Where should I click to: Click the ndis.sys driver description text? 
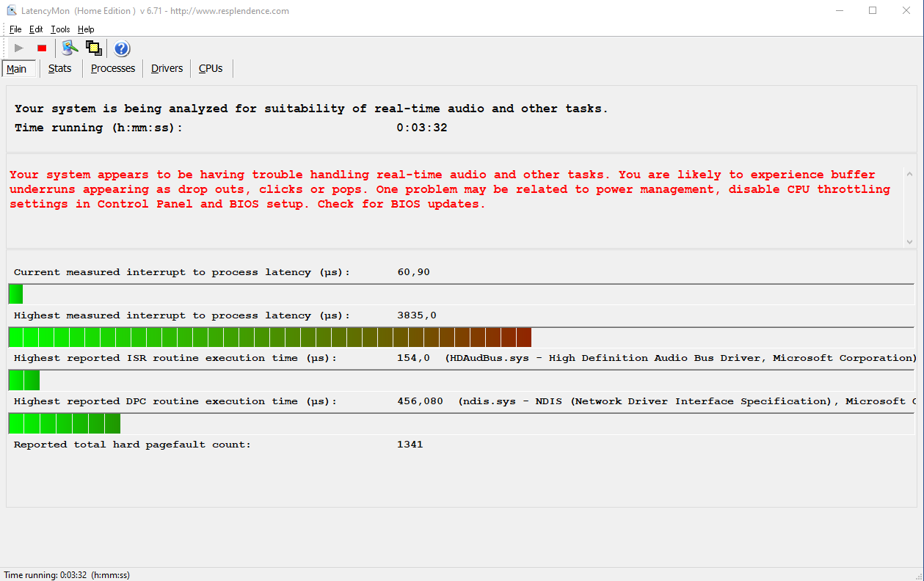[x=688, y=401]
